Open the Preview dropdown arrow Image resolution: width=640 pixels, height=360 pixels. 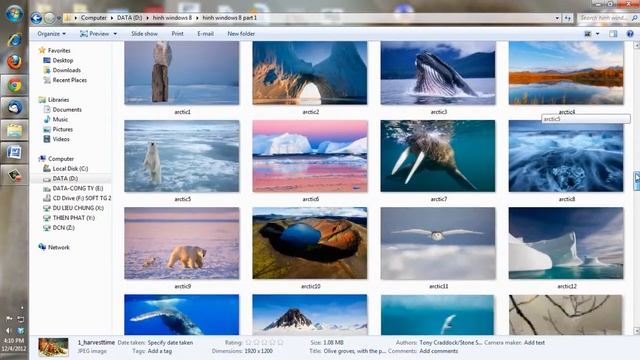pyautogui.click(x=115, y=34)
